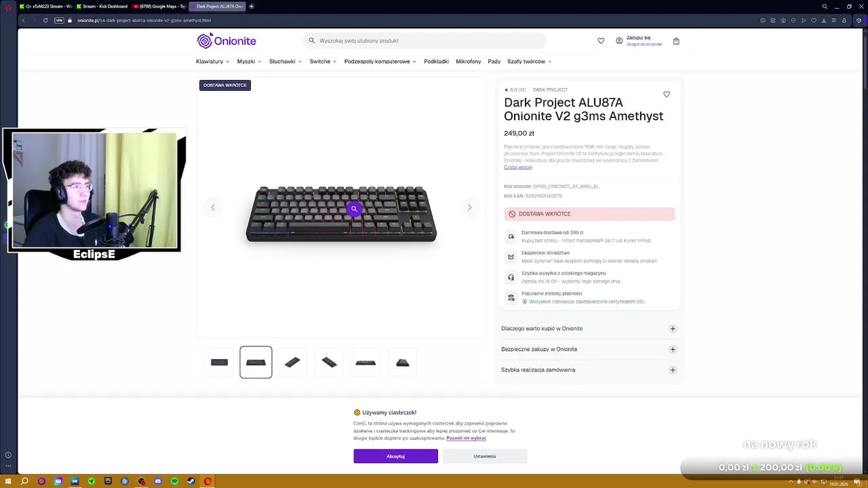The image size is (868, 488).
Task: Click the purple magnifier zoom icon on keyboard image
Action: [354, 209]
